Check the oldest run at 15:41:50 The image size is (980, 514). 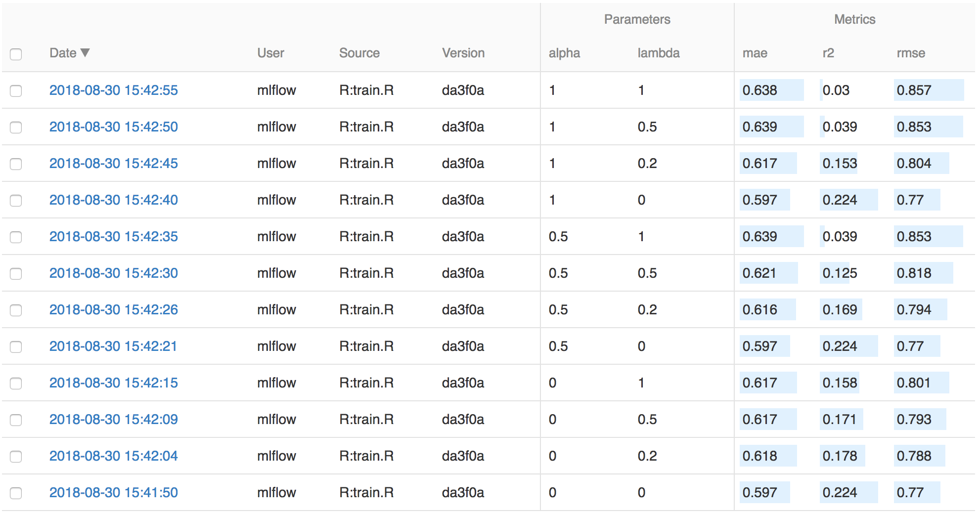pos(16,492)
